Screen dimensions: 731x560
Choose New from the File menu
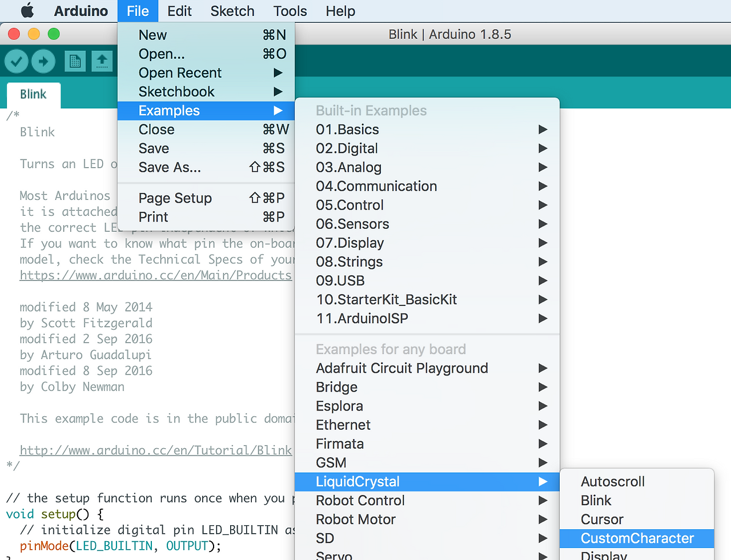pos(206,35)
